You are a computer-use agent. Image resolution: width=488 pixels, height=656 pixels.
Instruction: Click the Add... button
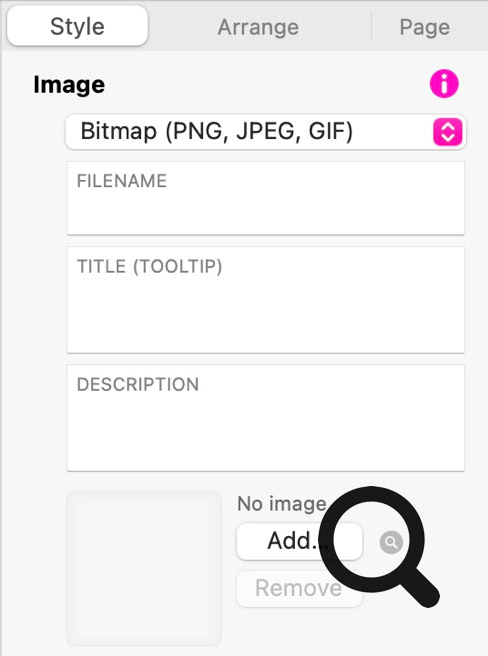coord(299,541)
